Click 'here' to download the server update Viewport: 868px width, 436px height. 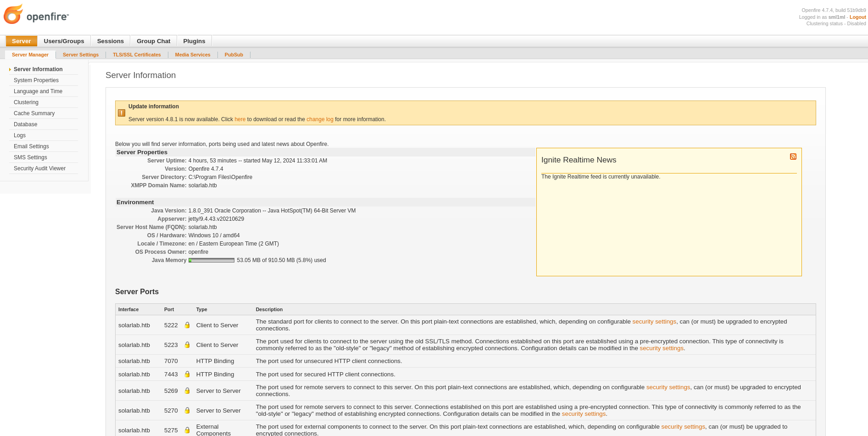(x=240, y=119)
